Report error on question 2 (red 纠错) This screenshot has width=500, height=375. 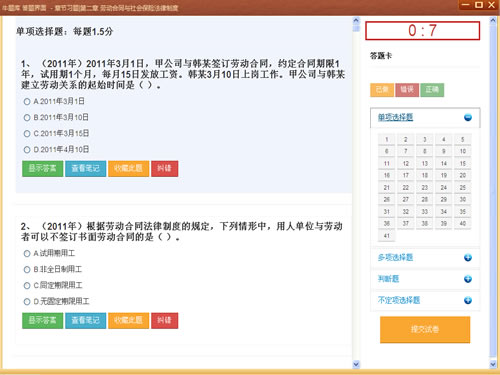click(x=165, y=320)
